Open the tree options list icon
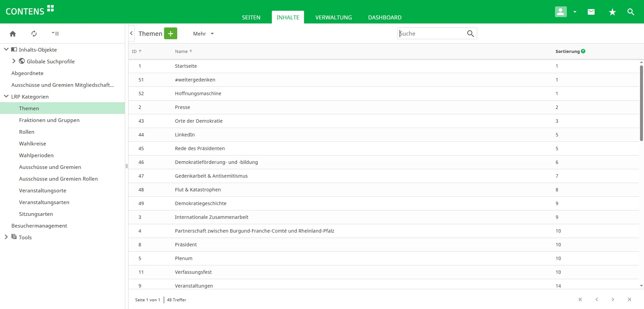Image resolution: width=644 pixels, height=309 pixels. click(x=55, y=34)
